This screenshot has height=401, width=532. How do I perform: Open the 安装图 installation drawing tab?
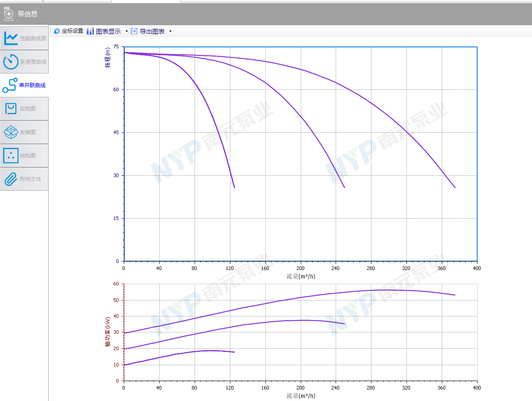click(x=24, y=132)
